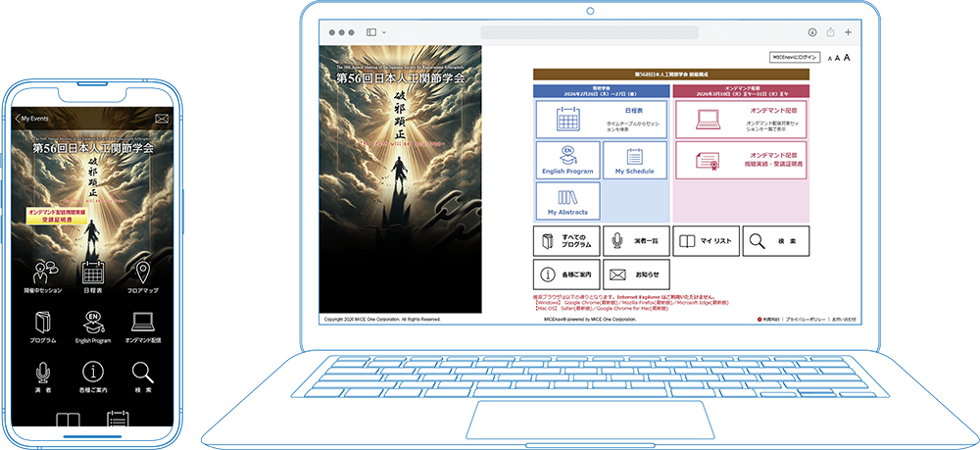The height and width of the screenshot is (450, 980).
Task: Tap the 演者 microphone icon on phone
Action: click(42, 373)
